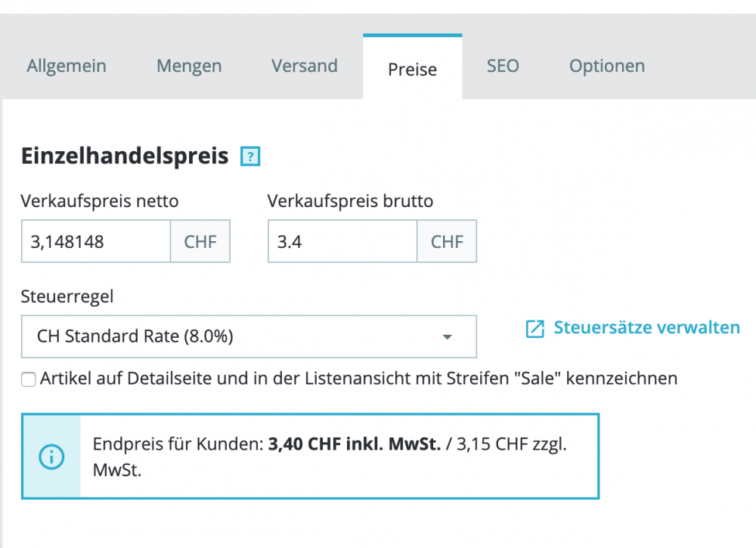This screenshot has width=756, height=548.
Task: Click the external link icon for Steuersätze
Action: [534, 329]
